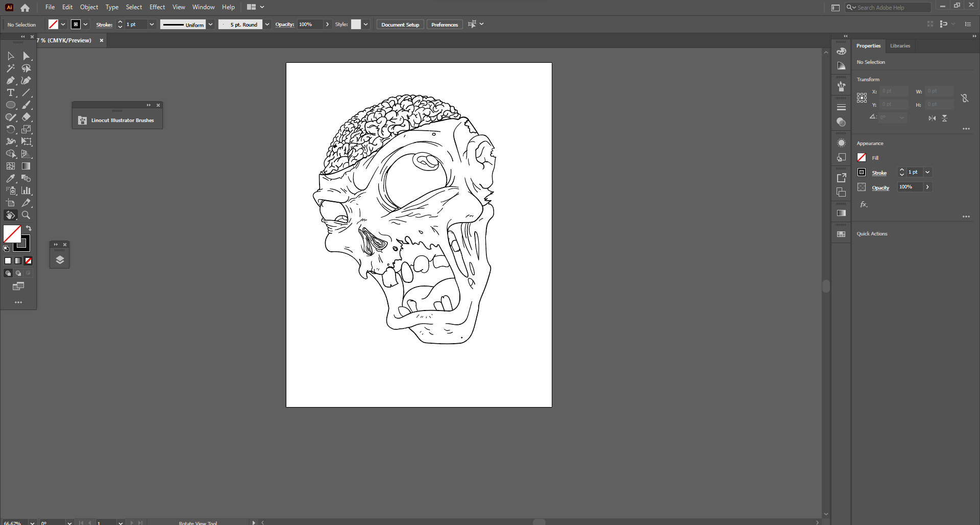This screenshot has width=980, height=525.
Task: Expand the opacity slider arrow in control bar
Action: (327, 24)
